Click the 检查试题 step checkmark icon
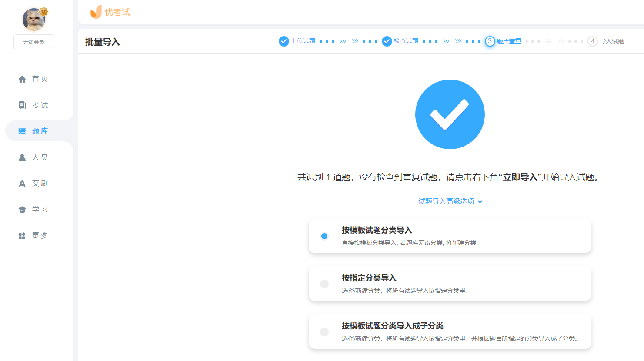The height and width of the screenshot is (361, 644). [387, 41]
